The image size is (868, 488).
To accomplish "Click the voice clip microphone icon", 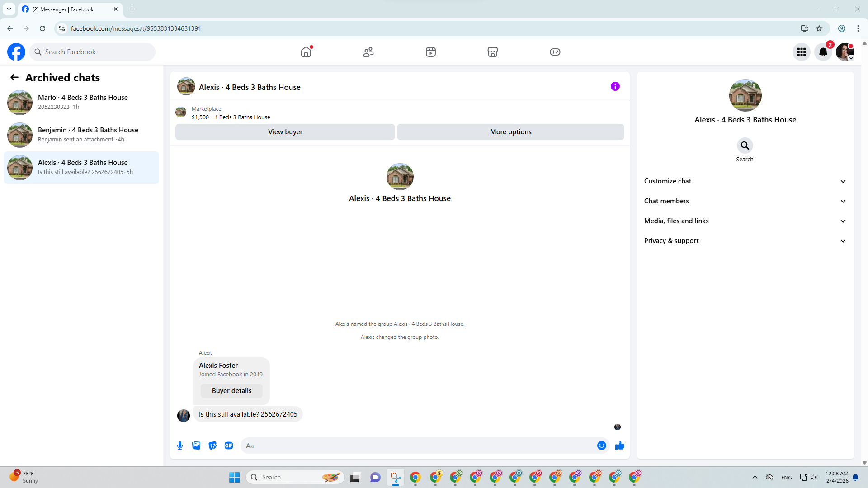I will (x=180, y=446).
